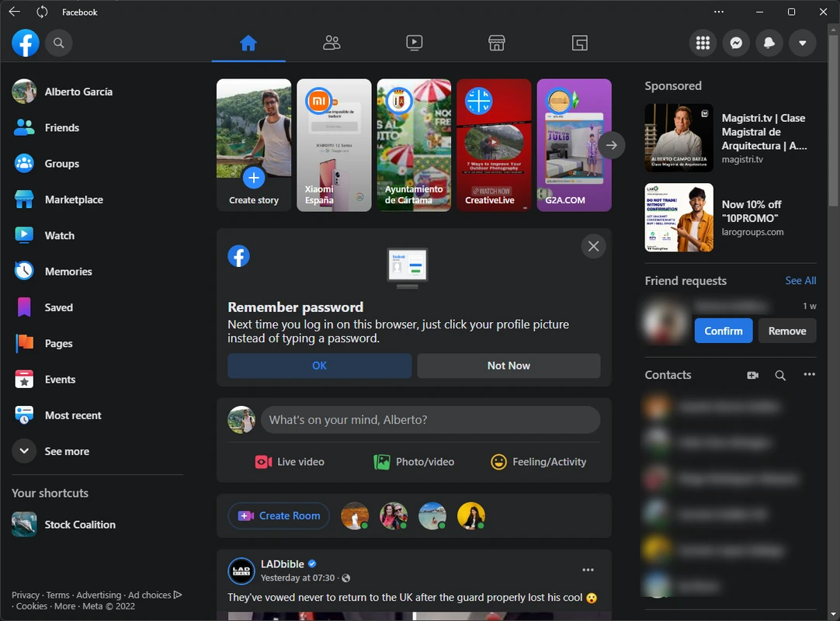Open Watch in the left sidebar

point(98,235)
